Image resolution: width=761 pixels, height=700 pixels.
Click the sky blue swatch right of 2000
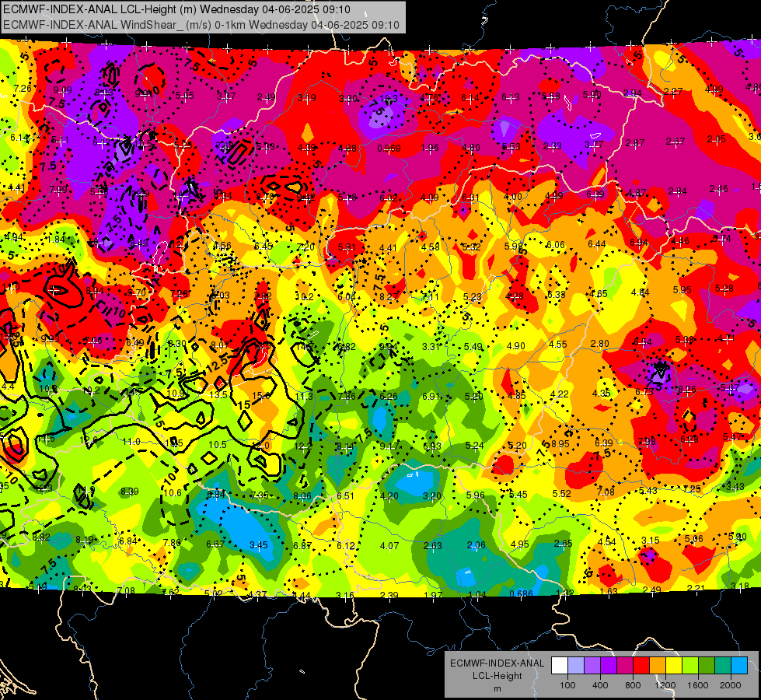(739, 666)
